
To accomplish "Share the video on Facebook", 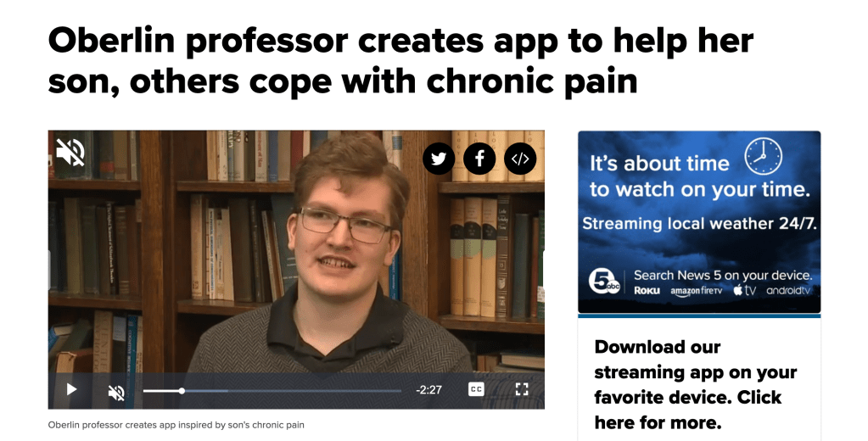I will pos(479,159).
